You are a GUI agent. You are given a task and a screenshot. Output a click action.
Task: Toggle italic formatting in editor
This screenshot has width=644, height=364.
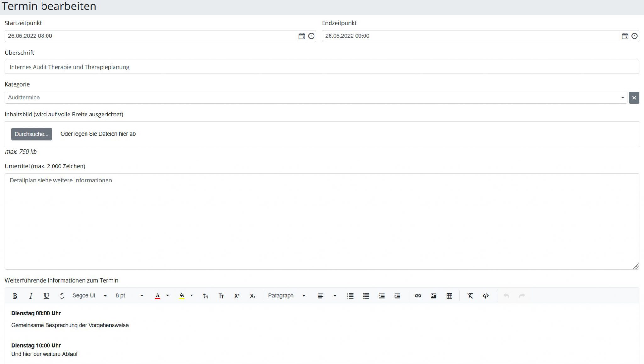pyautogui.click(x=31, y=296)
